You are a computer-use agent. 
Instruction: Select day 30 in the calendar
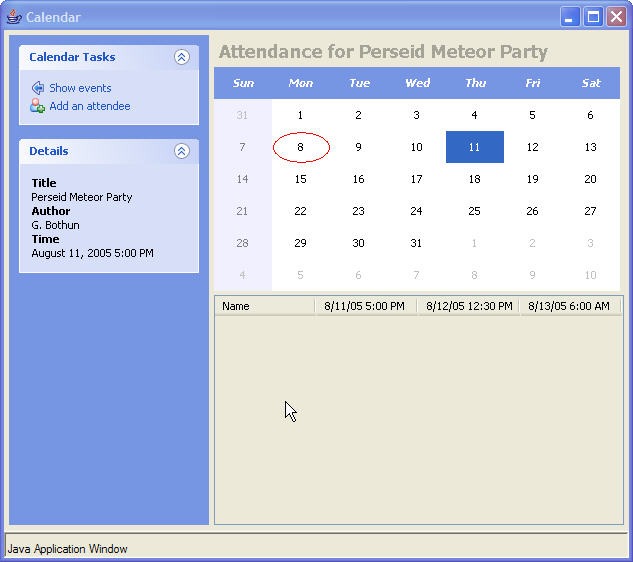(358, 243)
